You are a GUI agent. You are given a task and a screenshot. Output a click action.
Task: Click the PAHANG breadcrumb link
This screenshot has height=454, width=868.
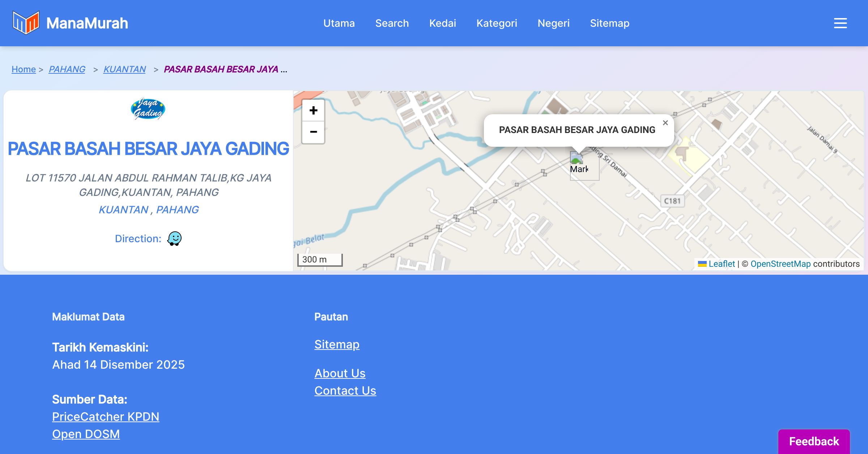coord(67,69)
